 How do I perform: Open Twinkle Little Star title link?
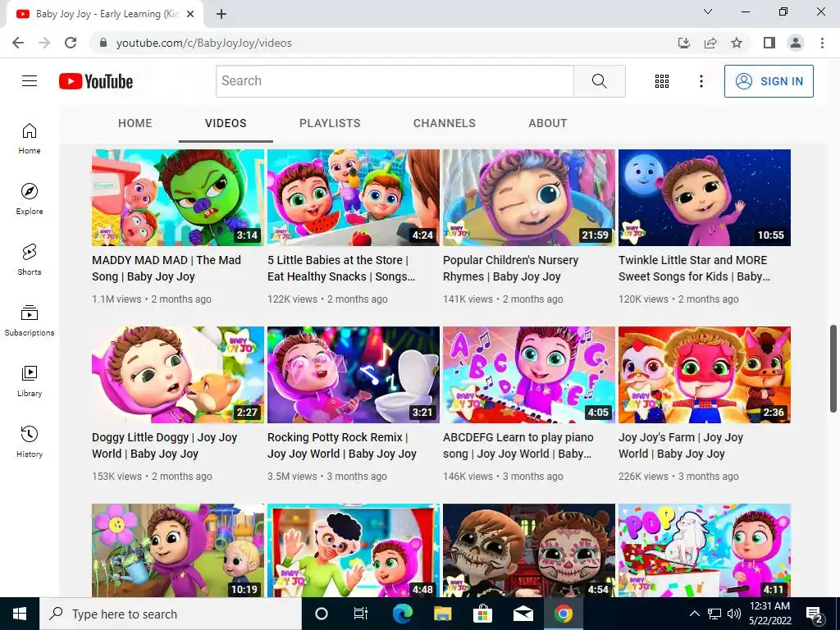(x=694, y=268)
